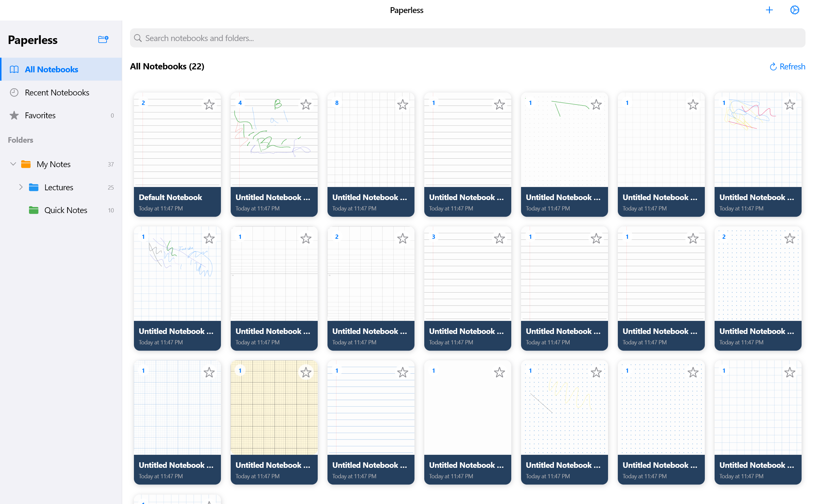Open the Default Notebook thumbnail
The height and width of the screenshot is (504, 813).
pyautogui.click(x=177, y=139)
